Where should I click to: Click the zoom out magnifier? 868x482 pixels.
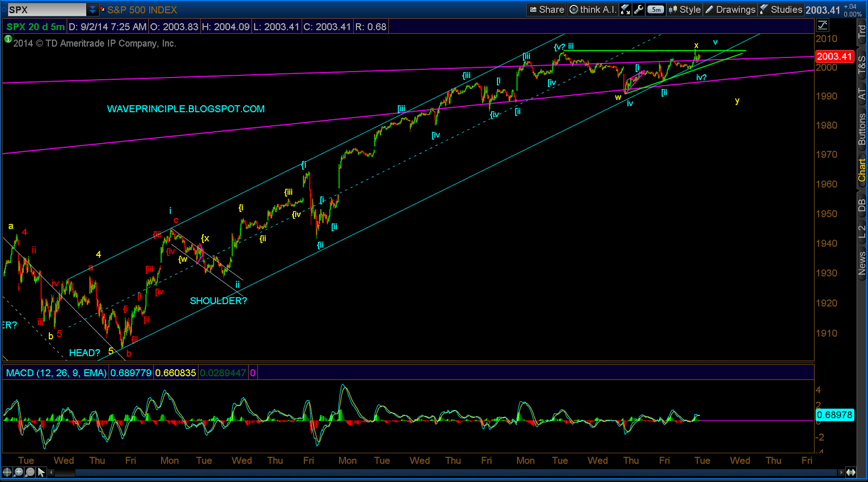click(30, 472)
